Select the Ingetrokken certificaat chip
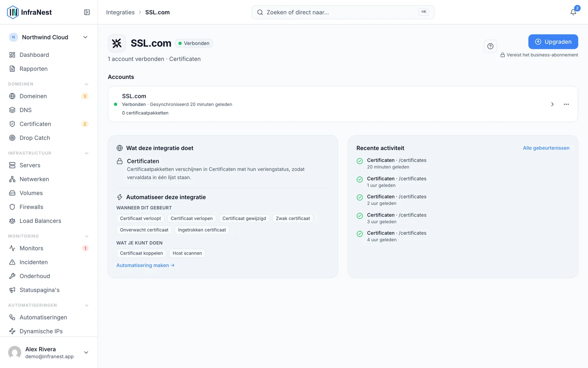 point(202,230)
